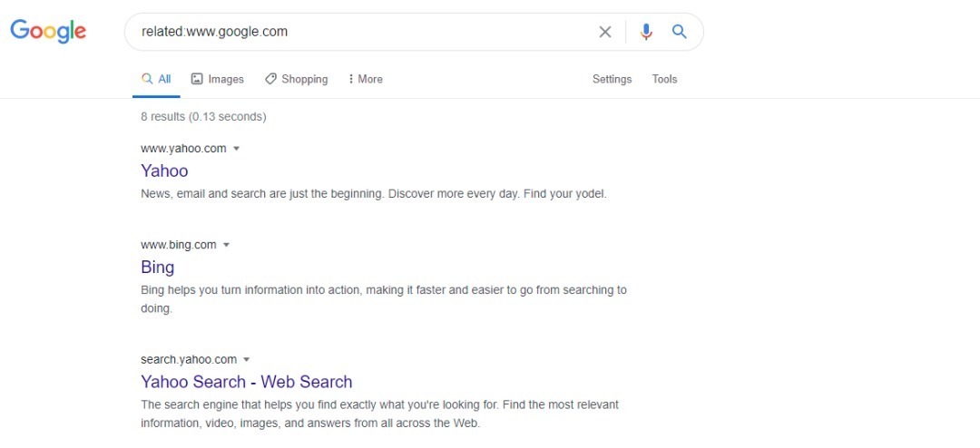Image resolution: width=980 pixels, height=448 pixels.
Task: Clear the search box with the X icon
Action: pos(605,32)
